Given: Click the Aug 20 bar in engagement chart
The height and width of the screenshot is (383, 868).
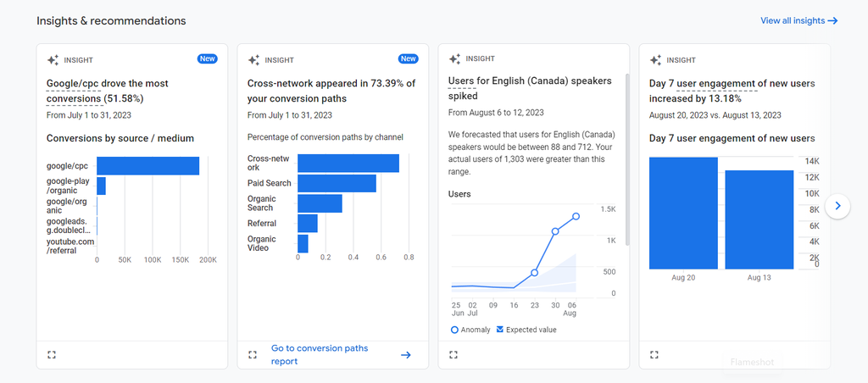Looking at the screenshot, I should click(683, 213).
